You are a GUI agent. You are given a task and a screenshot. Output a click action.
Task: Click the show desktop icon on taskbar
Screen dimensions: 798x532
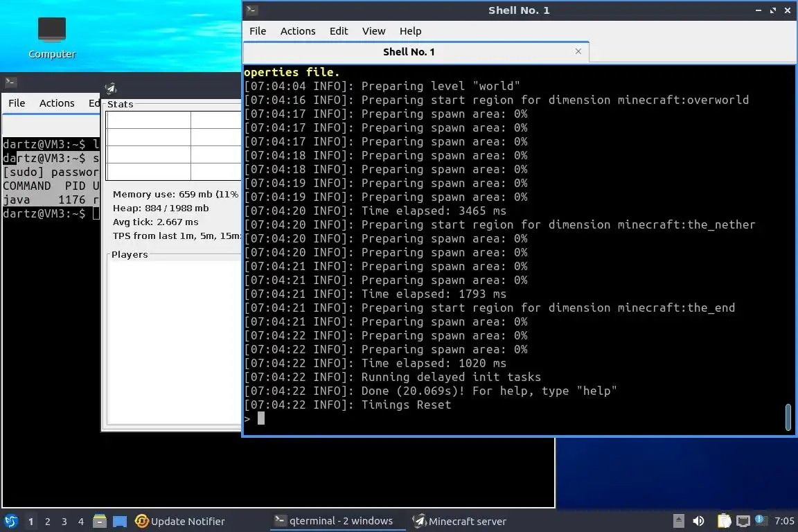(x=120, y=522)
